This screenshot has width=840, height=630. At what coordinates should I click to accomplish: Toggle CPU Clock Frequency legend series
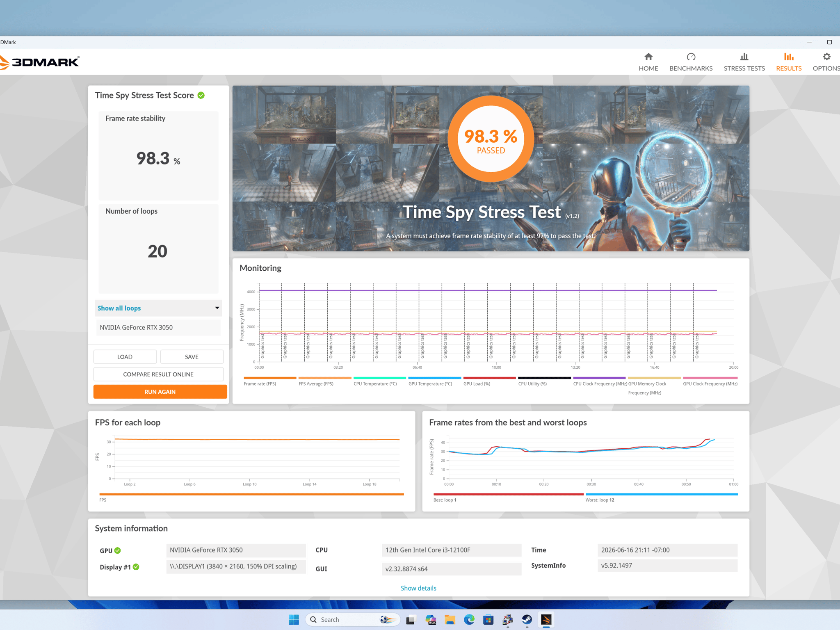599,381
